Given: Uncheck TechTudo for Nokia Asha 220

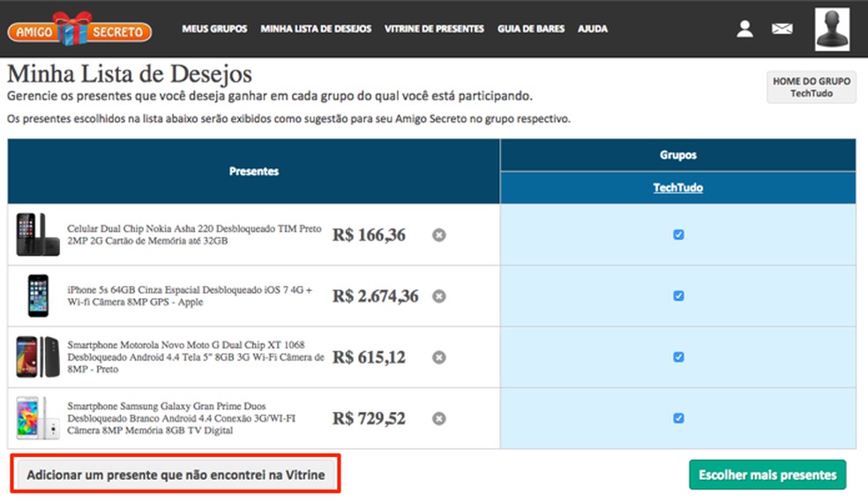Looking at the screenshot, I should pyautogui.click(x=678, y=235).
